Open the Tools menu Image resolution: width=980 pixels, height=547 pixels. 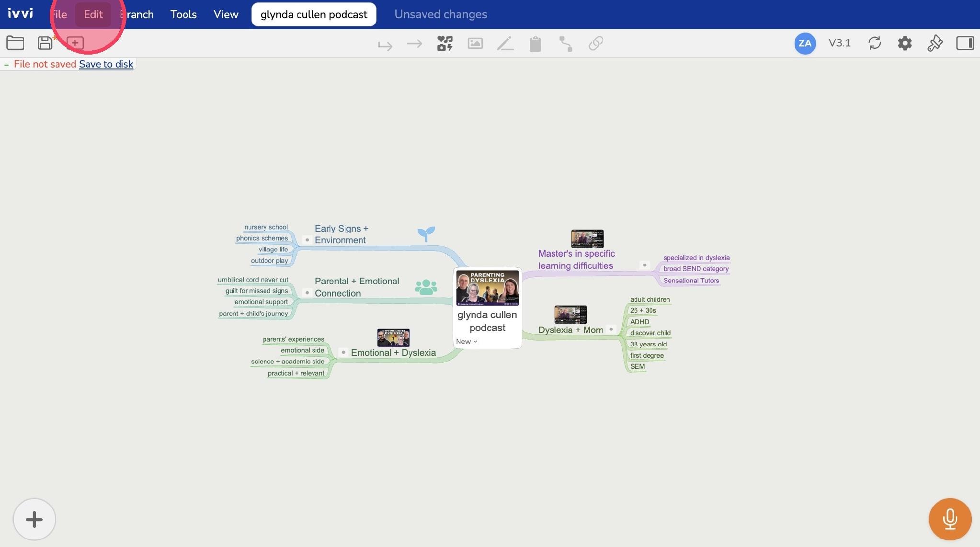click(x=183, y=14)
